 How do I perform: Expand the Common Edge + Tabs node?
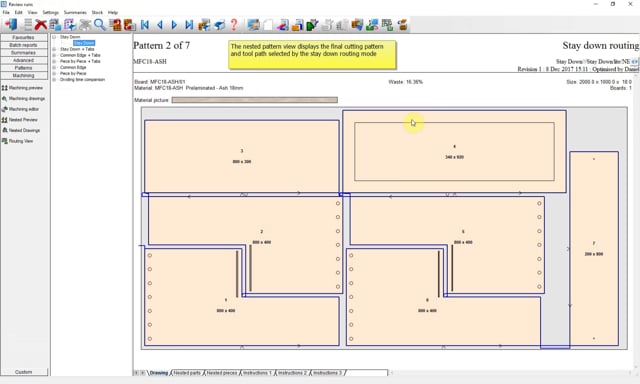click(x=54, y=55)
